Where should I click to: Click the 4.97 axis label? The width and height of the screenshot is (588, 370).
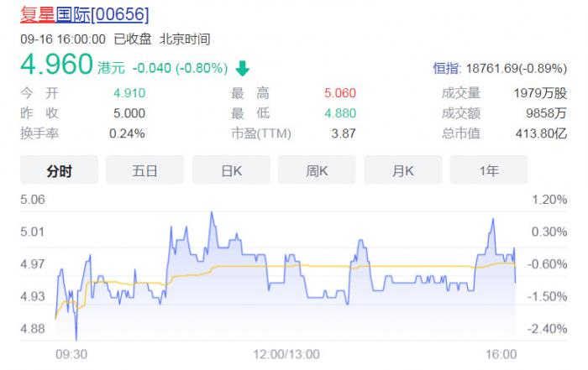tap(33, 264)
